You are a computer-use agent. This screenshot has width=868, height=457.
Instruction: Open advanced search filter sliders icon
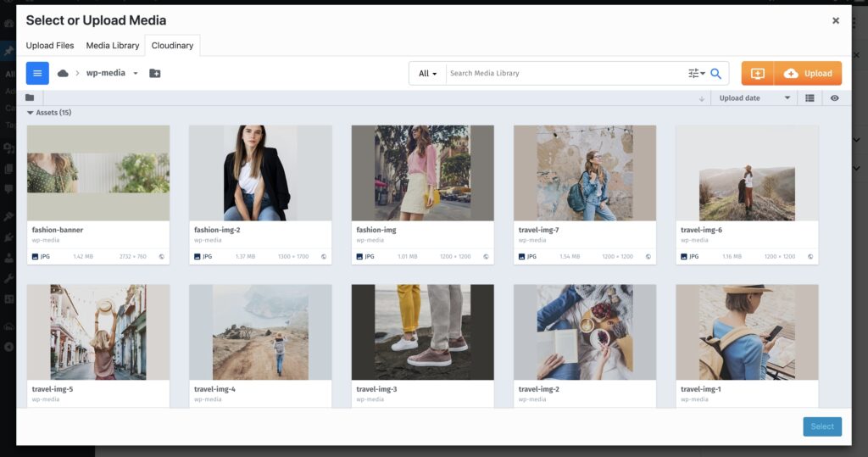click(x=697, y=73)
